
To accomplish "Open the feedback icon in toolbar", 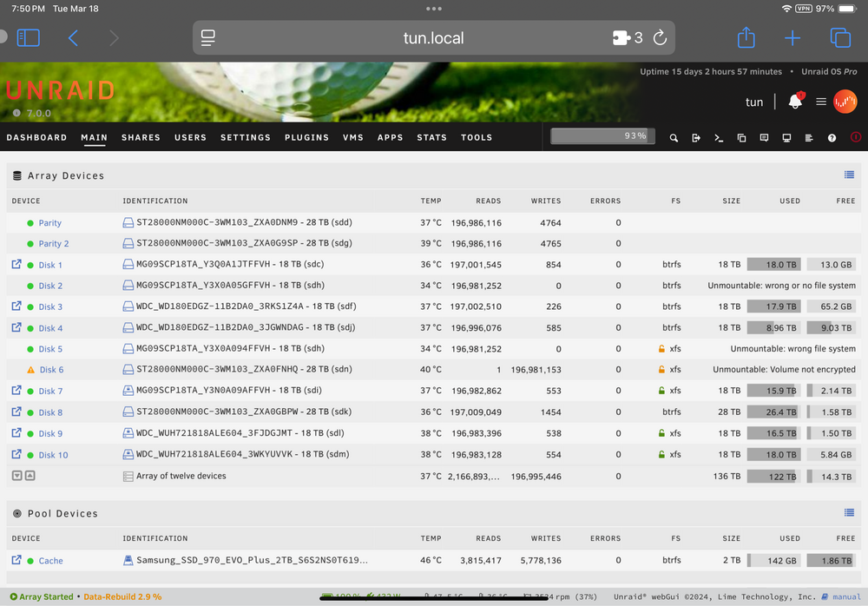I will coord(764,138).
